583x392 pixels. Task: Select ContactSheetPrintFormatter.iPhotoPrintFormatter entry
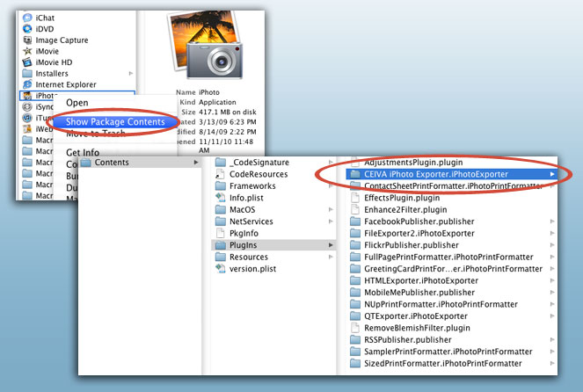(x=453, y=185)
